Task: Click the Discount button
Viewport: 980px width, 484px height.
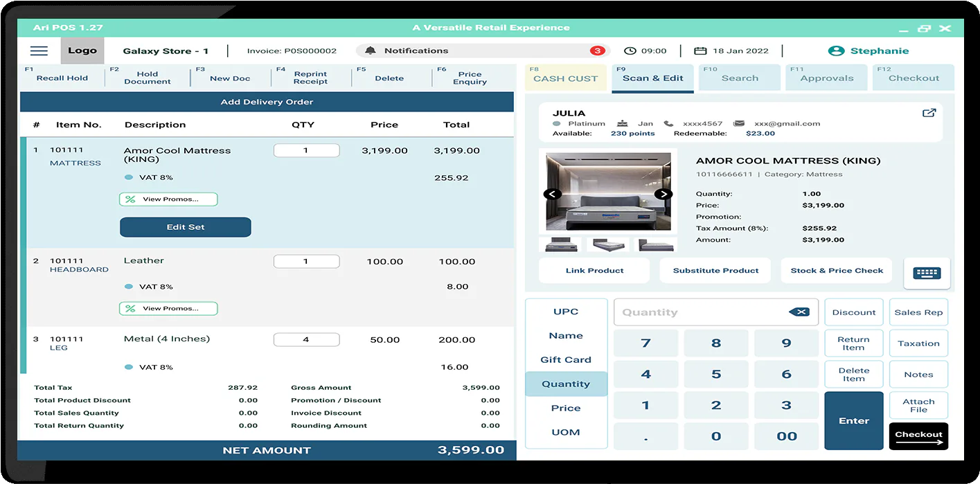Action: pos(854,312)
